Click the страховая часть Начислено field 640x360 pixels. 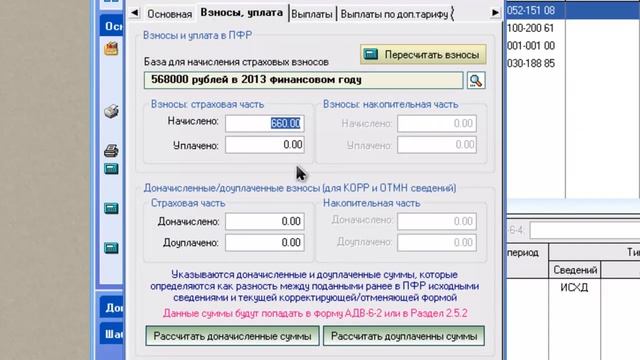coord(264,123)
